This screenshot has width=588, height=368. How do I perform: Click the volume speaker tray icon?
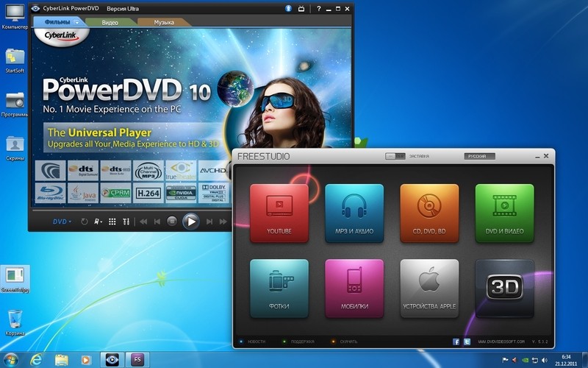coord(545,360)
